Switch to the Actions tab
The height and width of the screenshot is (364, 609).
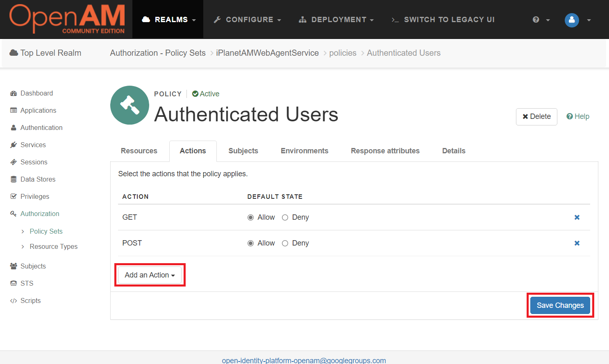click(x=193, y=151)
